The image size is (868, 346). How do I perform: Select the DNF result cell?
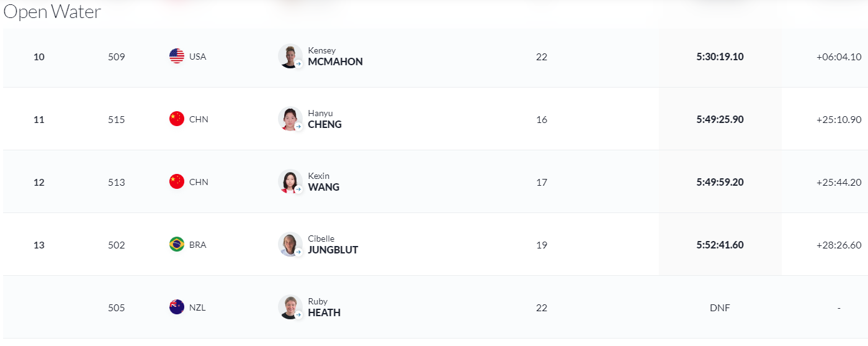pyautogui.click(x=720, y=307)
